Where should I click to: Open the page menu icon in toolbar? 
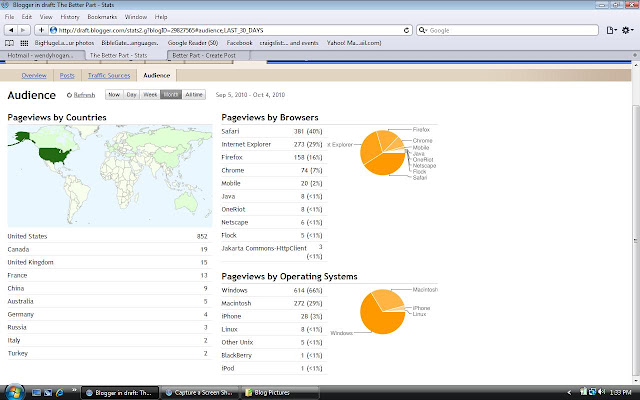611,30
